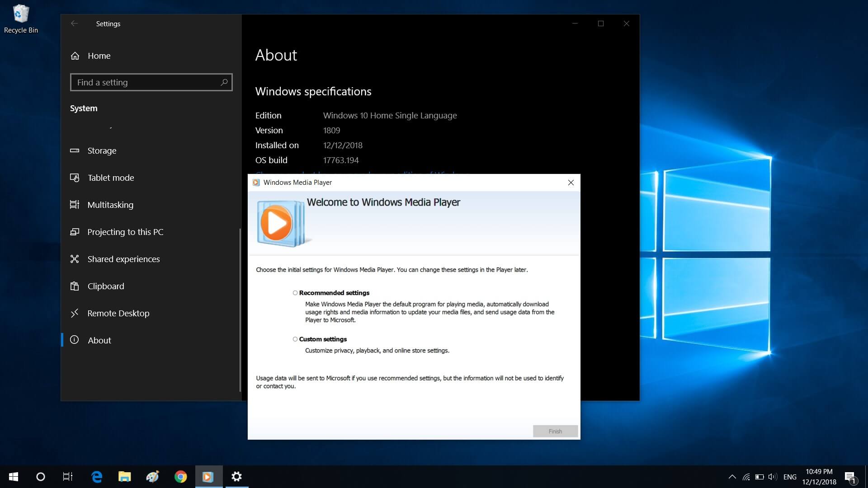Click the Cortana search icon
This screenshot has height=488, width=868.
pyautogui.click(x=40, y=477)
